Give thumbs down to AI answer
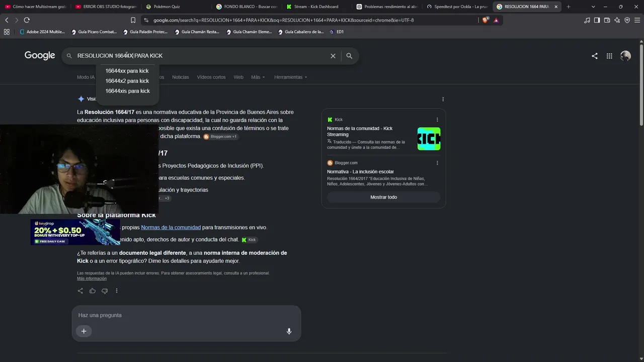The height and width of the screenshot is (362, 644). (105, 291)
